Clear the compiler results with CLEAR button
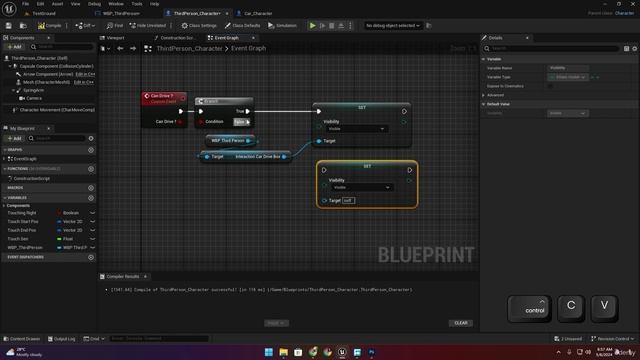Screen dimensions: 640x360 tap(461, 323)
